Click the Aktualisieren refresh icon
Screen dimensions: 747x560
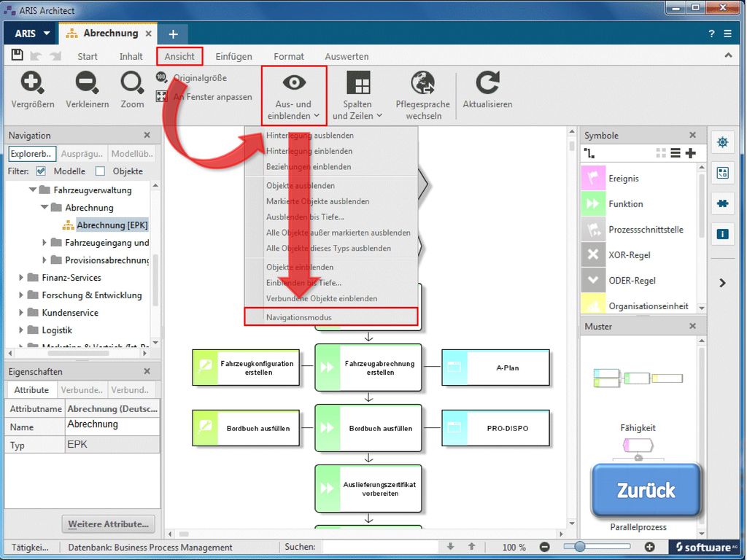pyautogui.click(x=487, y=83)
